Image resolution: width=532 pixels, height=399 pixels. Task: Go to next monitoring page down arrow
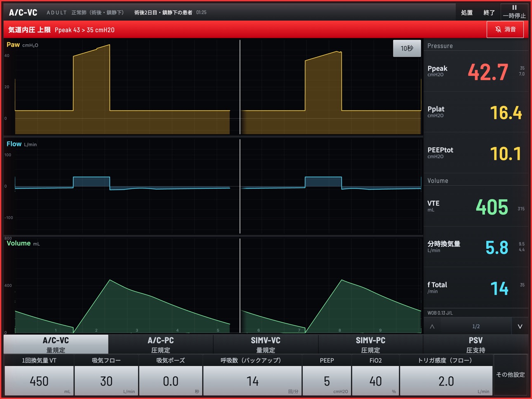click(520, 326)
